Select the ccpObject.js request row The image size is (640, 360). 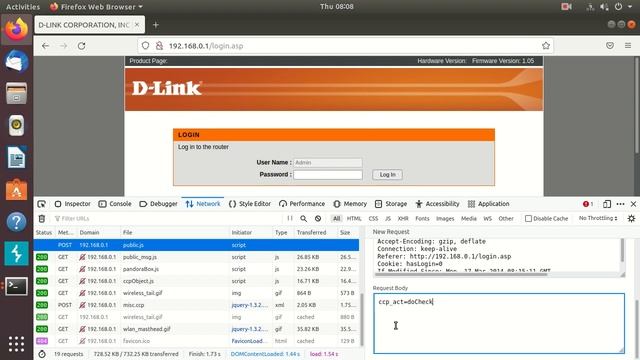tap(196, 281)
